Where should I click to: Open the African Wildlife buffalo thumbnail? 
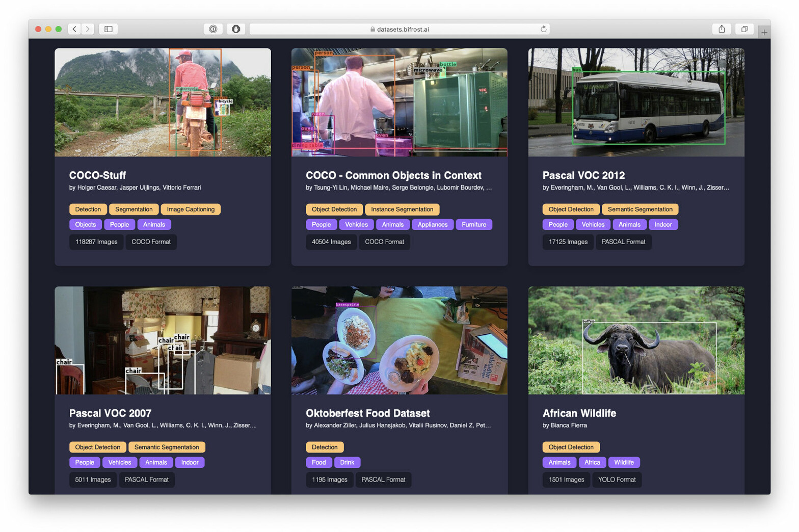point(636,340)
